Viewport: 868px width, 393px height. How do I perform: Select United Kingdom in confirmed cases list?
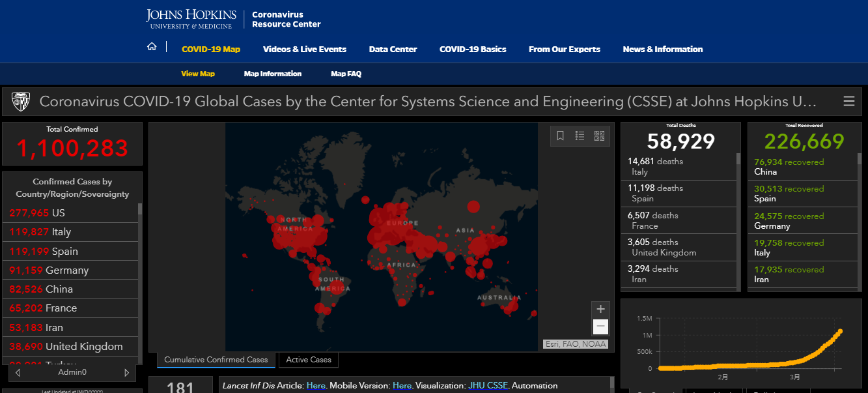70,346
